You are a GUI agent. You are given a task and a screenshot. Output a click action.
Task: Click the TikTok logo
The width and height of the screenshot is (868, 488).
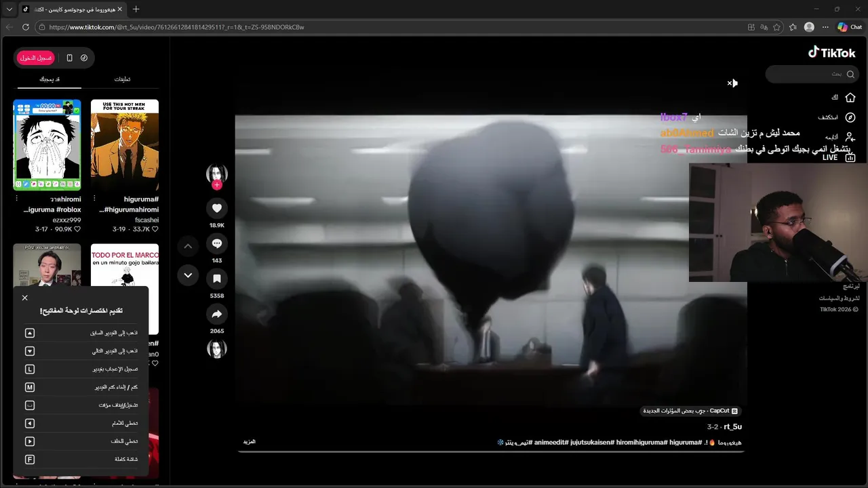(x=831, y=52)
